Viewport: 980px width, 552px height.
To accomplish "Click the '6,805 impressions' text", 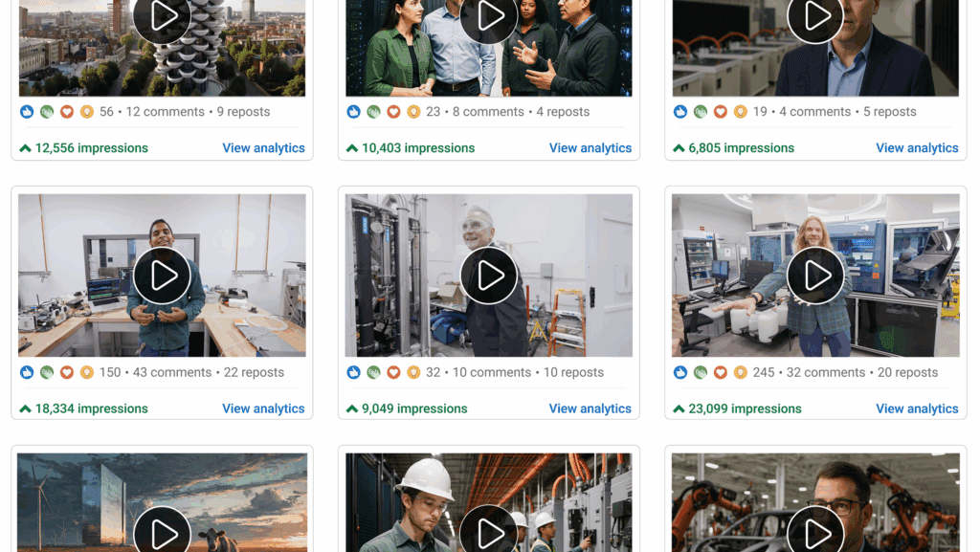I will 742,148.
